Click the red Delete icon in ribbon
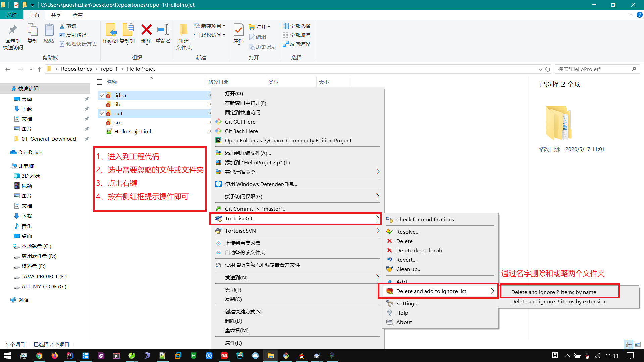 pos(146,30)
